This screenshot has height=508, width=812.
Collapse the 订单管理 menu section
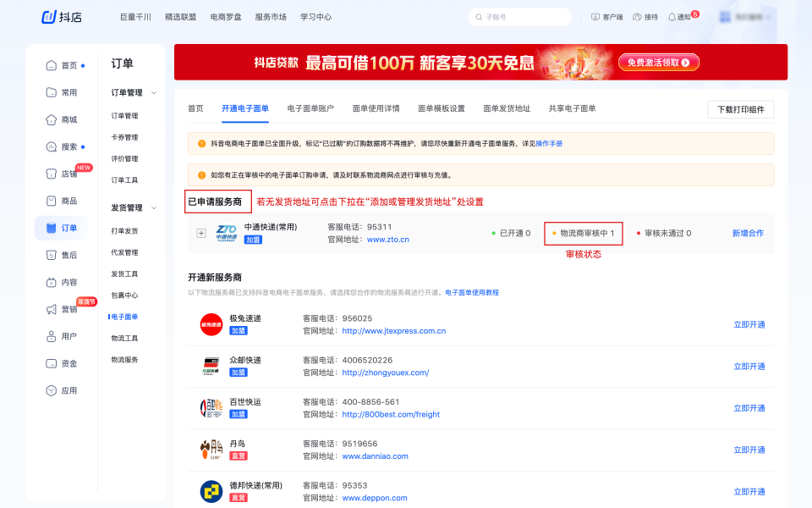click(x=153, y=93)
